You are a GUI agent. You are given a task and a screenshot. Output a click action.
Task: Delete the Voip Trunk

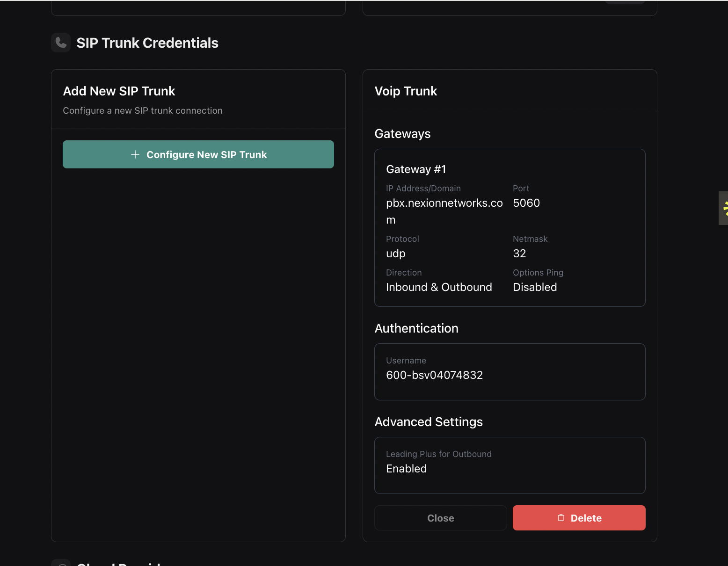(x=579, y=518)
